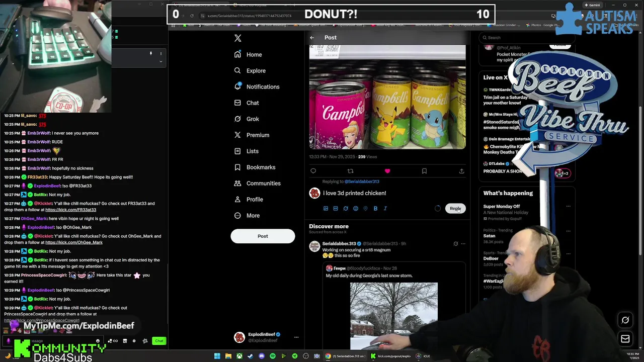Open the Home page
644x362 pixels.
point(248,54)
